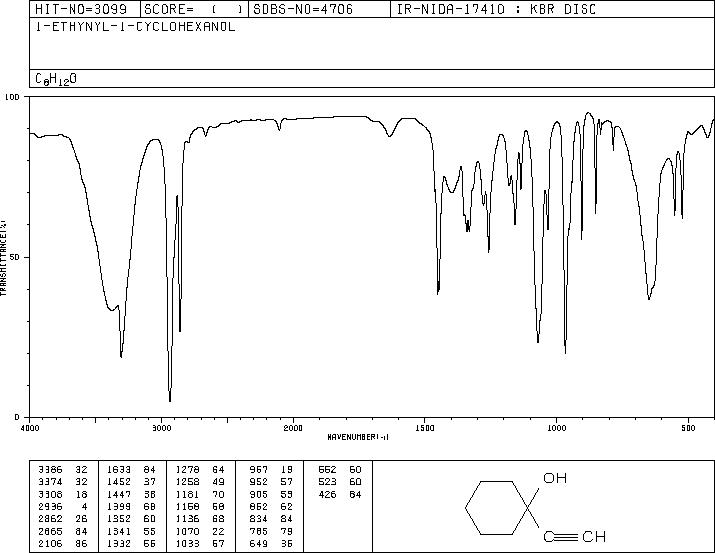Click the 50 transmittance axis label
Image resolution: width=715 pixels, height=553 pixels.
16,257
